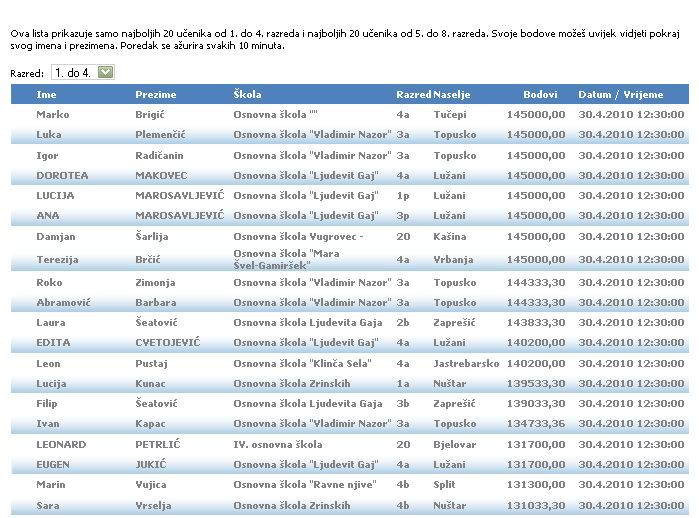Select the name DOROTEA
The image size is (699, 518).
coord(62,176)
